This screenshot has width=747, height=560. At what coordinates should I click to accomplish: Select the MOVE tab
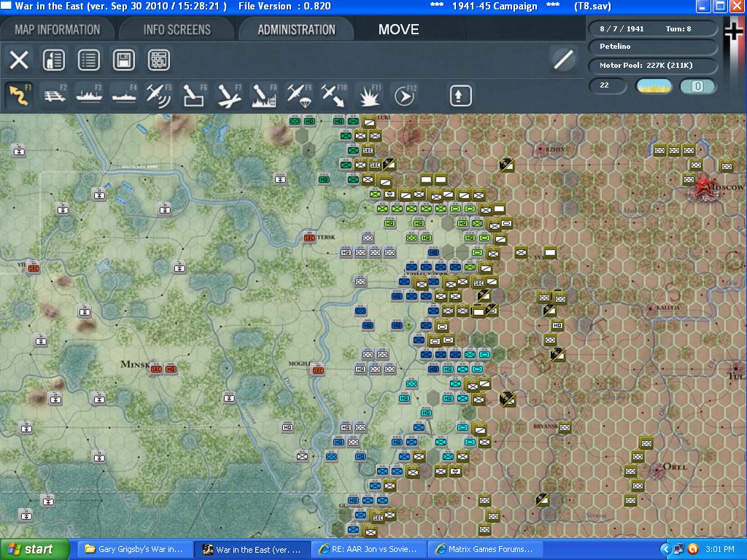point(399,29)
